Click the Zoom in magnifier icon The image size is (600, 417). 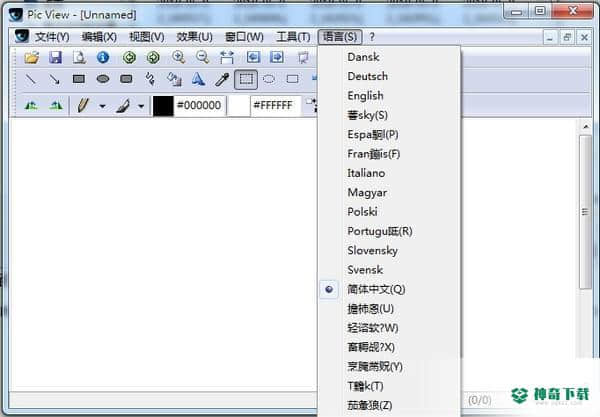[x=178, y=57]
